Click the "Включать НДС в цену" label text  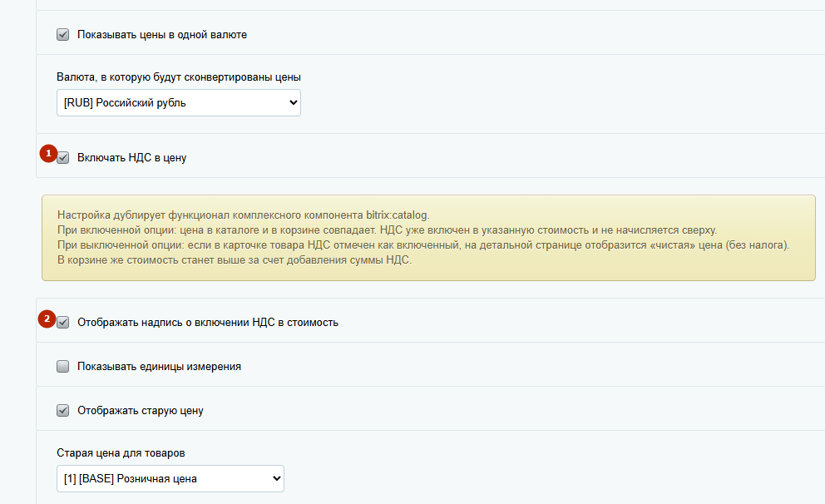[x=131, y=158]
